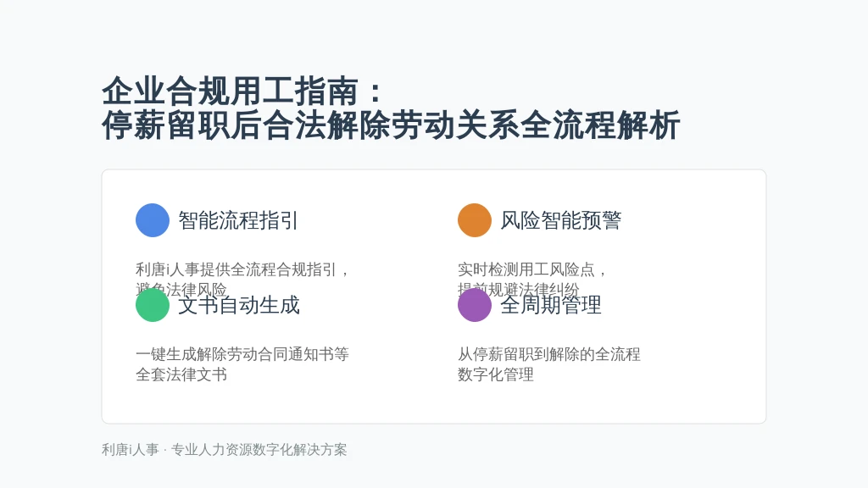Click text 从停薪留职到解除的全流程

[549, 354]
